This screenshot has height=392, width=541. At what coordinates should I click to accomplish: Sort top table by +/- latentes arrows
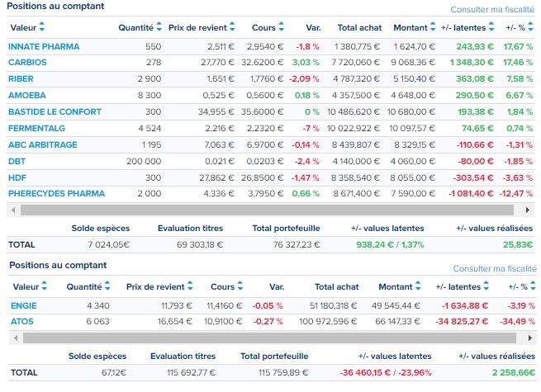491,26
